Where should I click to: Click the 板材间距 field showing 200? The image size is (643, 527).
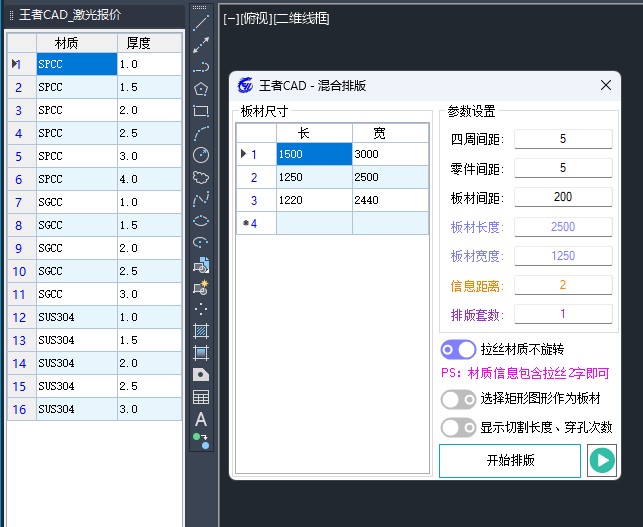point(563,197)
